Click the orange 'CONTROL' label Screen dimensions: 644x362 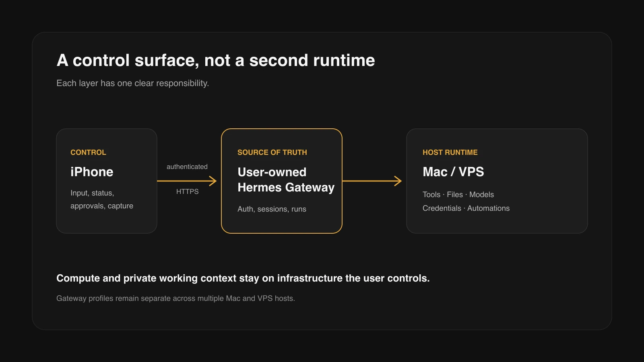point(88,152)
